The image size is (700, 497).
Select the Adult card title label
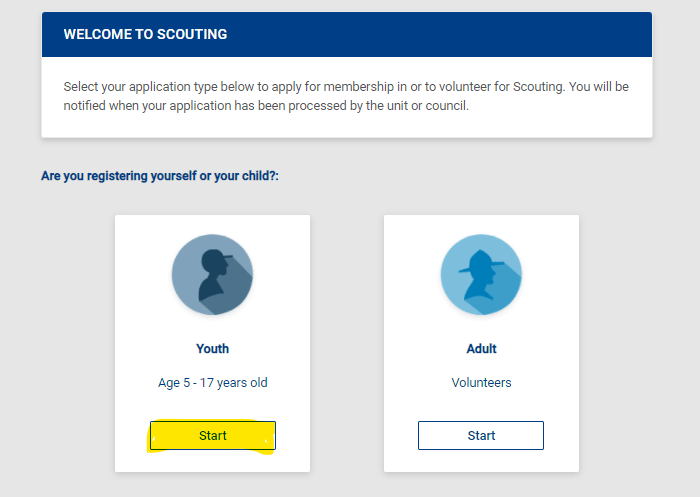click(x=481, y=349)
